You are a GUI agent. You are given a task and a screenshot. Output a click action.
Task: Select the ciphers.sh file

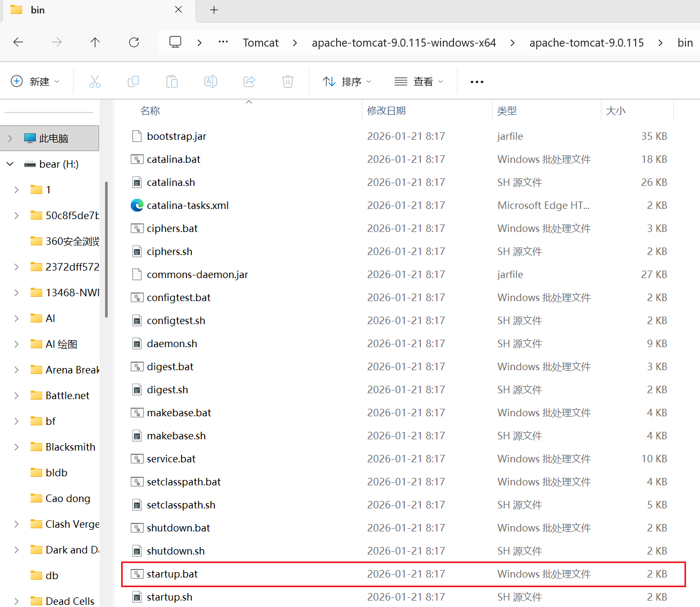point(170,251)
